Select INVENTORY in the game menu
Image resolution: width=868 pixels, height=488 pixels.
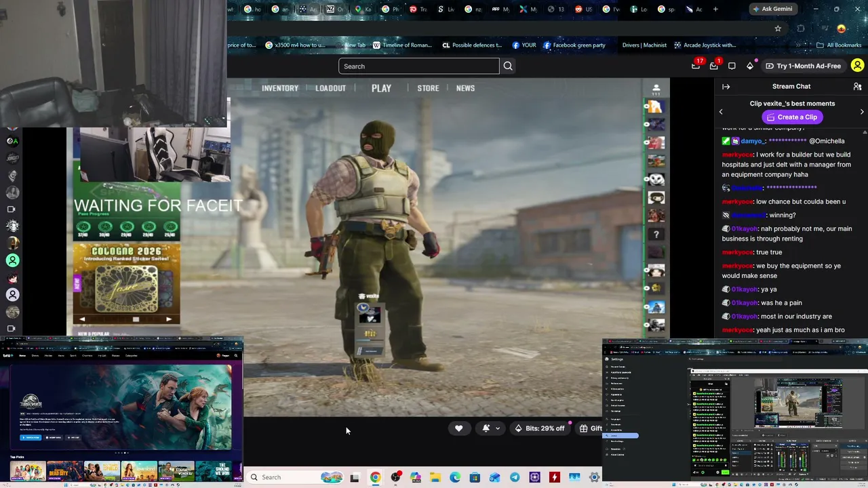pyautogui.click(x=280, y=88)
